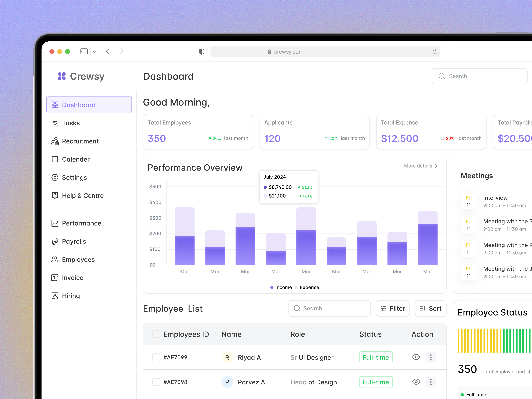The height and width of the screenshot is (399, 532).
Task: Click the Parvez A avatar
Action: point(227,382)
